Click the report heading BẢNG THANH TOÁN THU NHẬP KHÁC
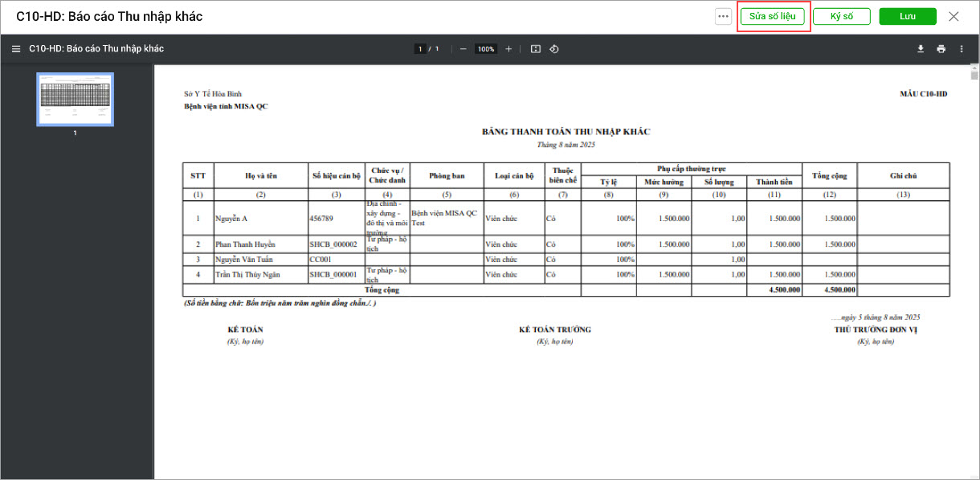The height and width of the screenshot is (480, 980). tap(566, 132)
